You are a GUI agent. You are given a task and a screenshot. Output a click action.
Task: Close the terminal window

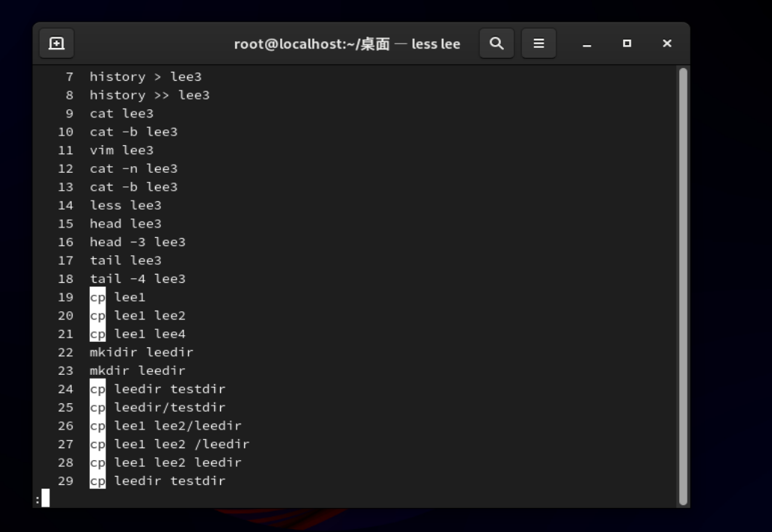click(x=667, y=43)
